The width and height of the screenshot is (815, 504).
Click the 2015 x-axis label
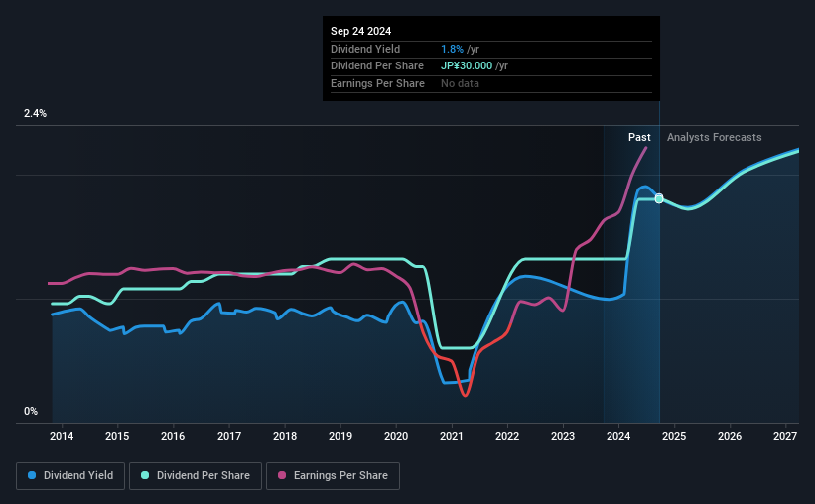point(117,436)
